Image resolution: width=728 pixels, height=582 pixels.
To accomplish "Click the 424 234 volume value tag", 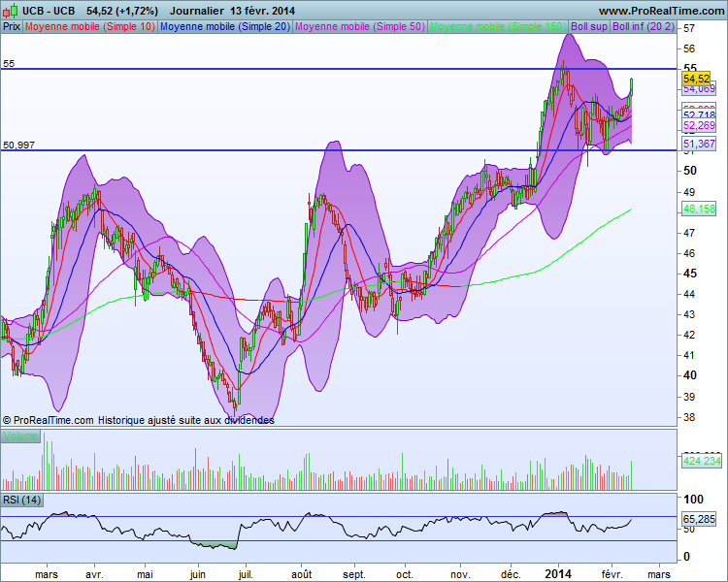I will pos(702,461).
